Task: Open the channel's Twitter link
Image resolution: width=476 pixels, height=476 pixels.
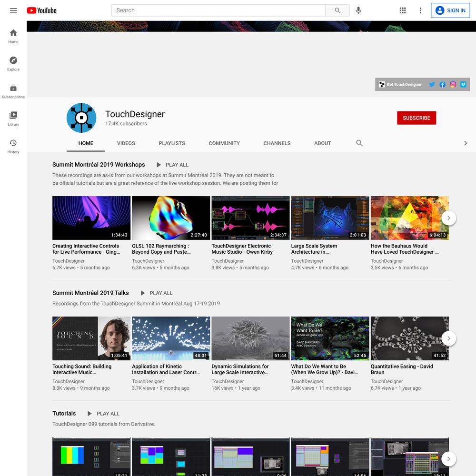Action: [432, 84]
